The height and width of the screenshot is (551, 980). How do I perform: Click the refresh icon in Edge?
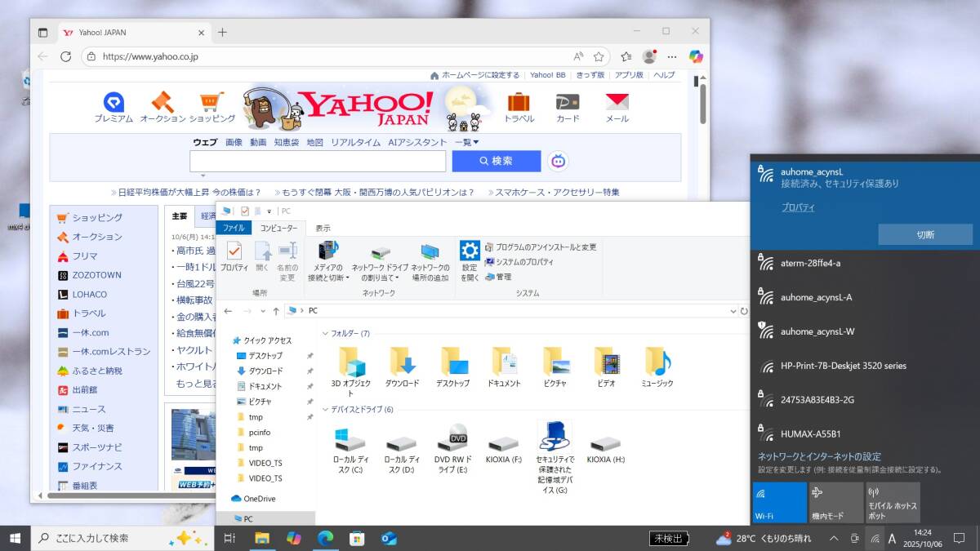click(x=65, y=56)
